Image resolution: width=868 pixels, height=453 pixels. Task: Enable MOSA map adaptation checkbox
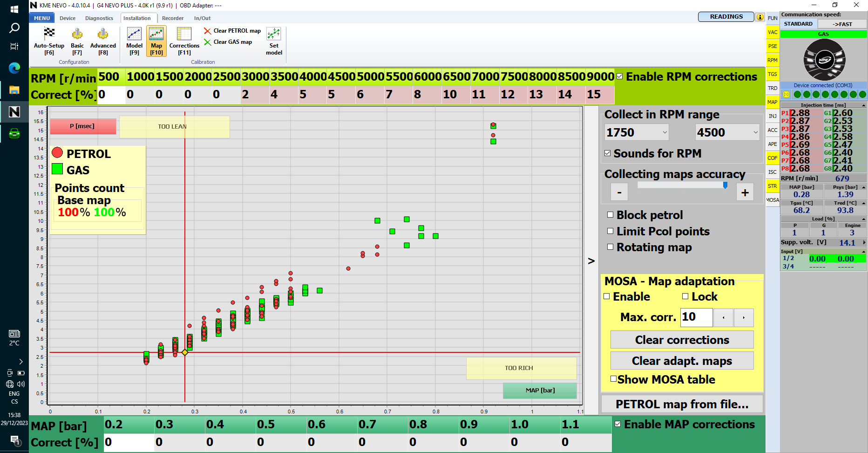click(x=607, y=296)
